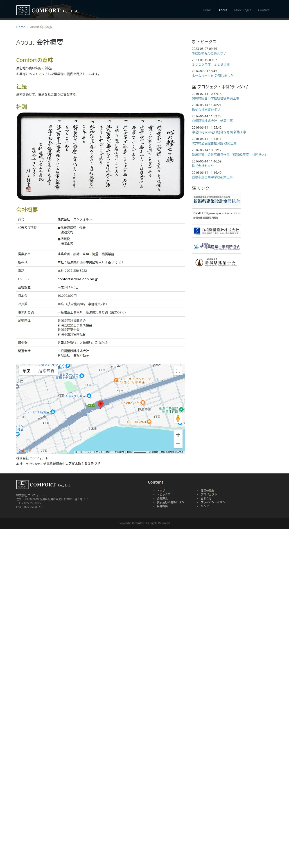The image size is (289, 868).
Task: Switch the map to 航空写真 view
Action: click(x=46, y=371)
